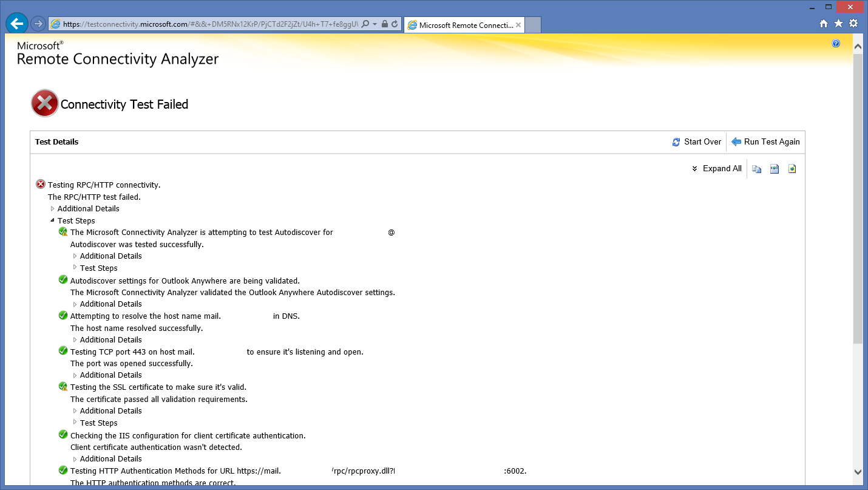Click 'Client certificate authentication wasn't detected.' text
The width and height of the screenshot is (868, 490).
point(156,447)
